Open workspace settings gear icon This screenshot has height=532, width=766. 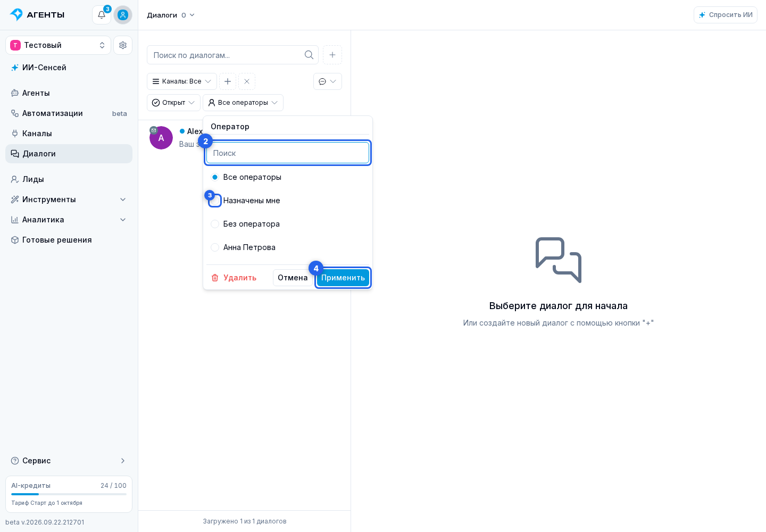123,45
